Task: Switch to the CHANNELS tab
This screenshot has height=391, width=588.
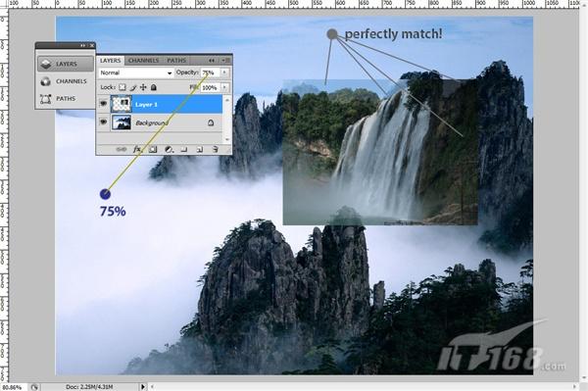Action: (x=143, y=61)
